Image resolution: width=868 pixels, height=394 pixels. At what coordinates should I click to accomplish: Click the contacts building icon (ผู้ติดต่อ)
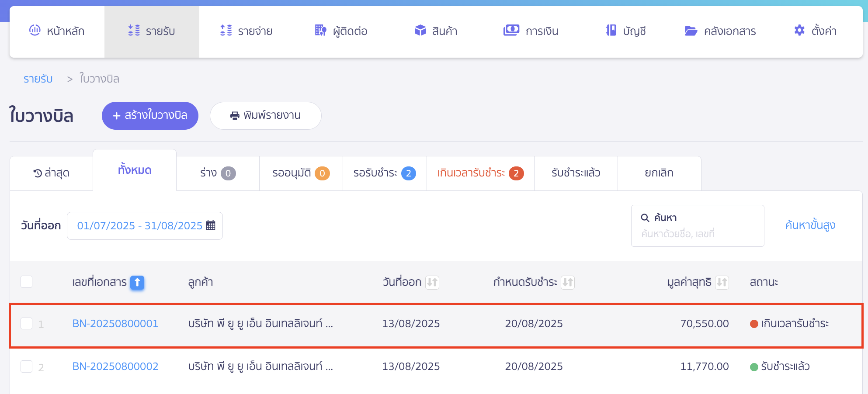[320, 31]
